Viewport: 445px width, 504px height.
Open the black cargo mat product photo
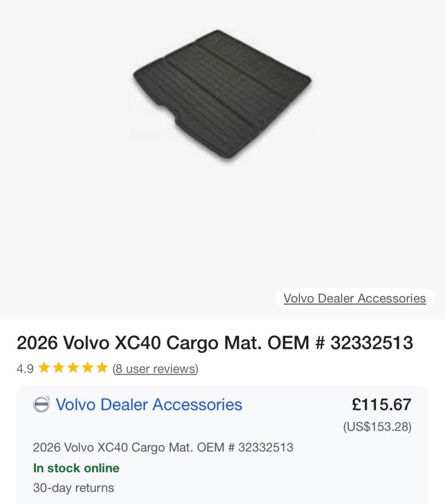222,95
